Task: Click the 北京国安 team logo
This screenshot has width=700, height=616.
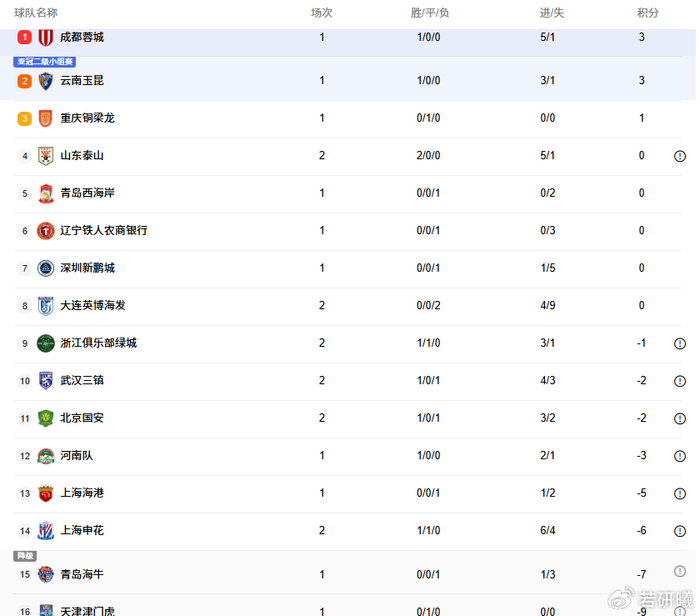Action: (46, 418)
